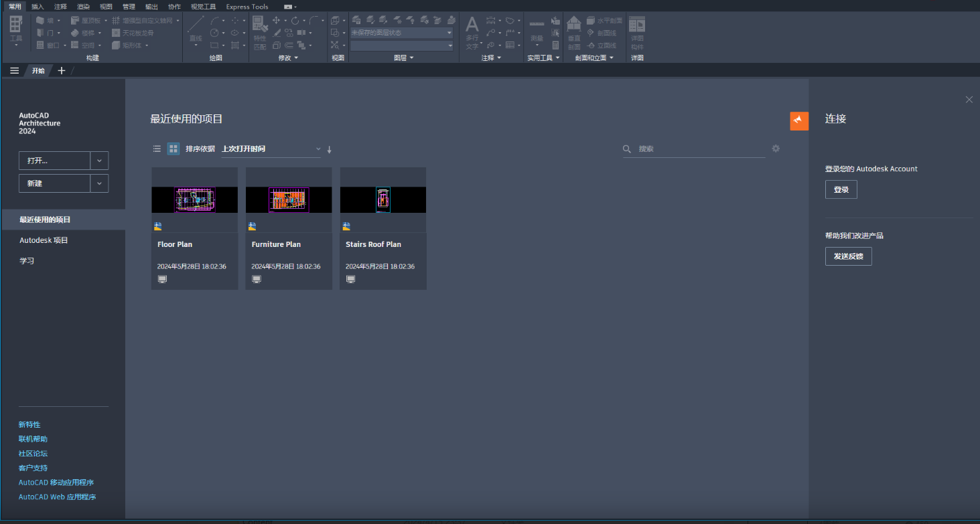Screen dimensions: 980x524
Task: Open the 渲染 ribbon tab
Action: [x=83, y=7]
